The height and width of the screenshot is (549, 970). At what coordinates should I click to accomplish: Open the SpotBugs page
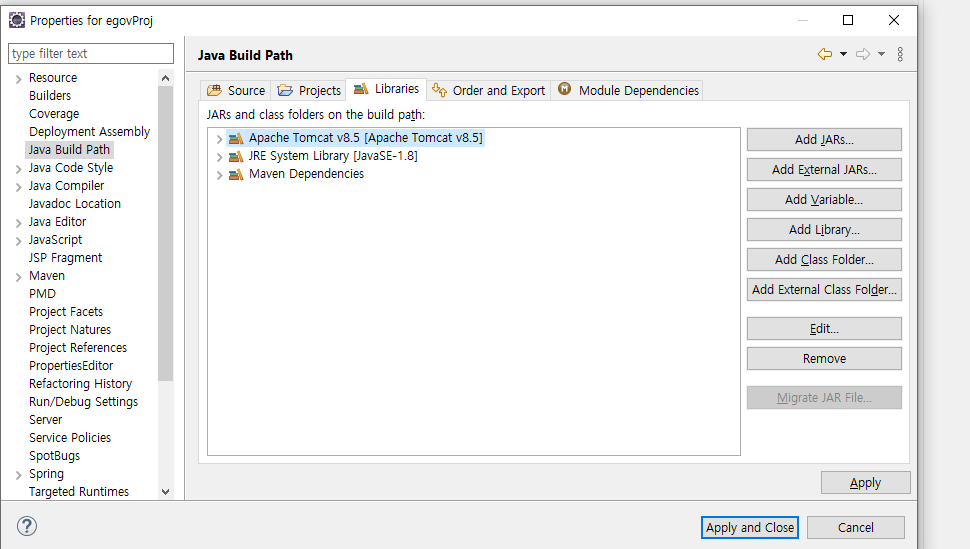(x=54, y=456)
